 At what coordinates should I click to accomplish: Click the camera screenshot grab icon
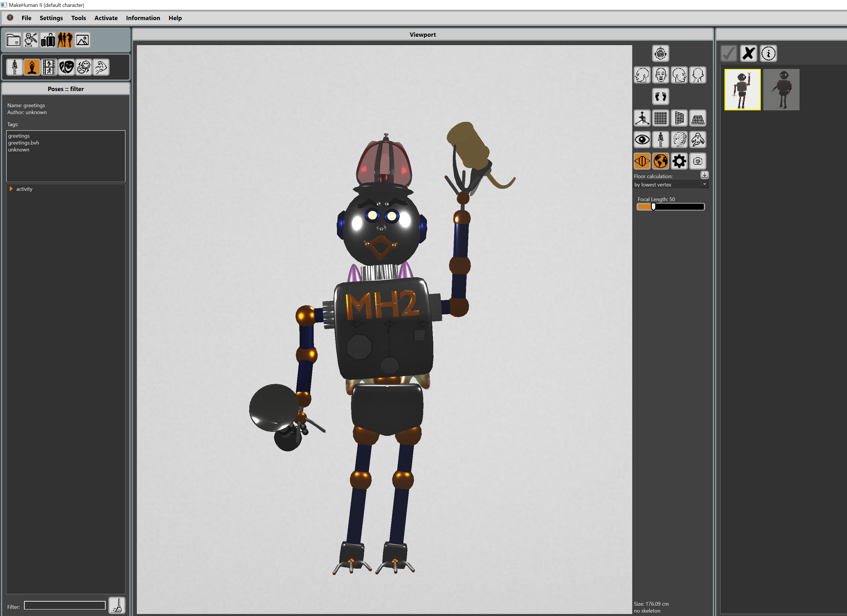697,161
